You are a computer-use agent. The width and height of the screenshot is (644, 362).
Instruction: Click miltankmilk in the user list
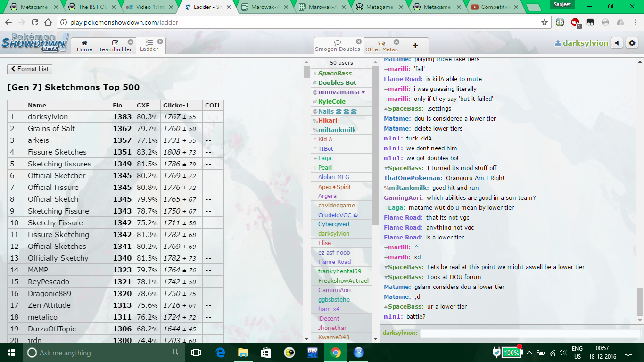click(x=337, y=130)
